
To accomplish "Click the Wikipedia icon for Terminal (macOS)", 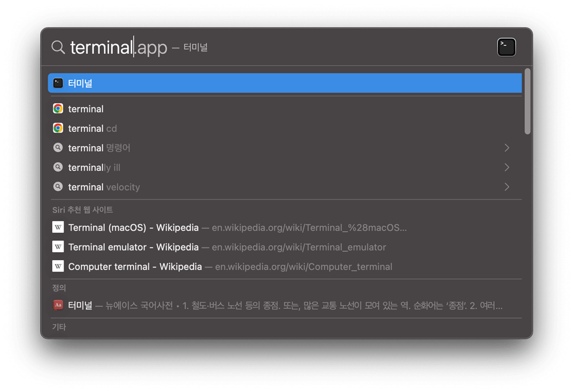I will [x=57, y=227].
